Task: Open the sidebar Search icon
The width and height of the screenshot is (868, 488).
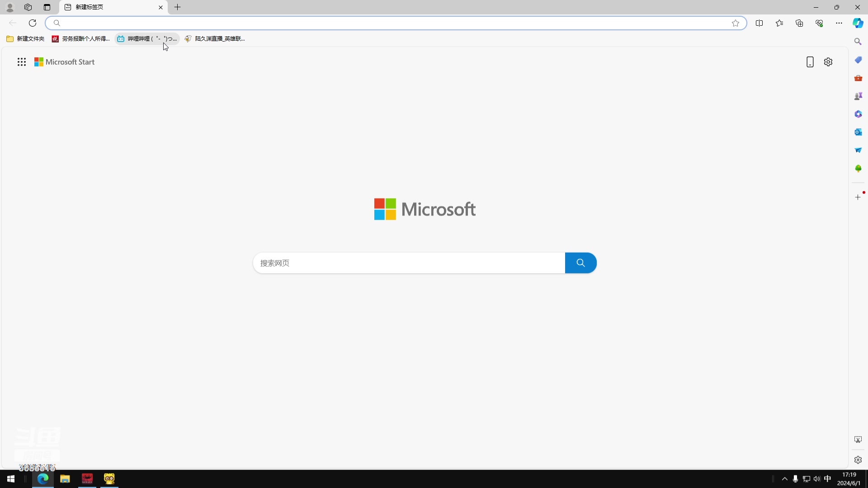Action: point(858,42)
